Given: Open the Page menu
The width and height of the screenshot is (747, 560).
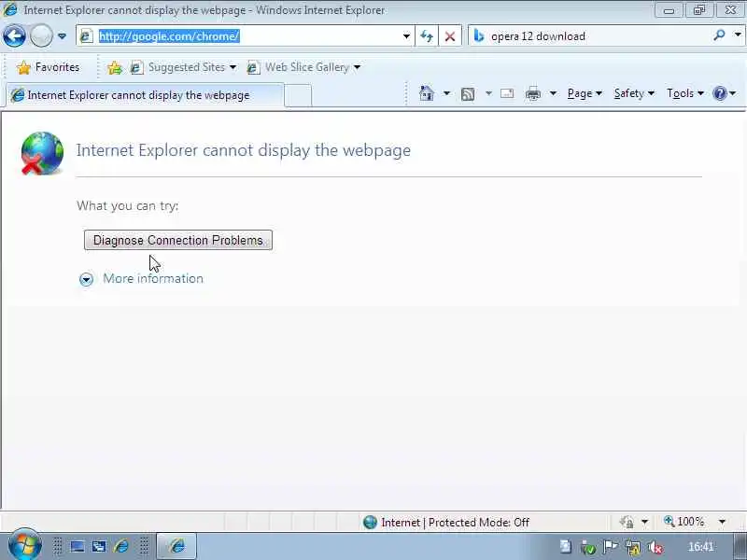Looking at the screenshot, I should click(x=585, y=93).
